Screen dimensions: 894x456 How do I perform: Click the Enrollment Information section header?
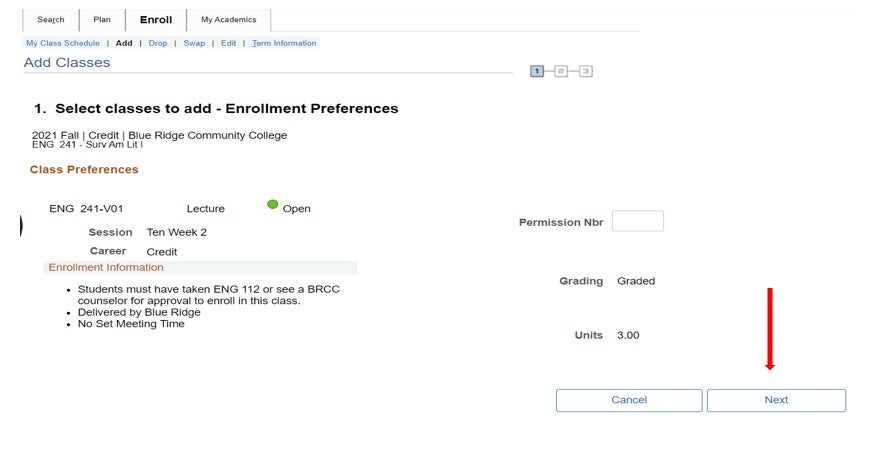click(106, 267)
